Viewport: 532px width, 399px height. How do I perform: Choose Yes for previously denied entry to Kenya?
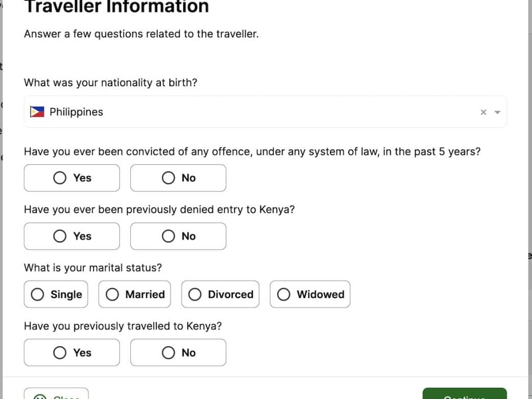point(72,236)
